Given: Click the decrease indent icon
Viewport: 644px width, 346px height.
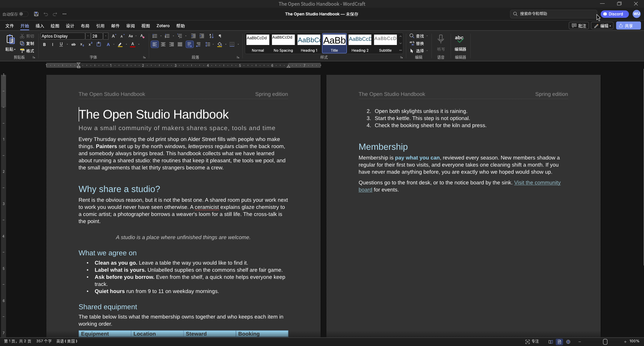Looking at the screenshot, I should pyautogui.click(x=193, y=36).
